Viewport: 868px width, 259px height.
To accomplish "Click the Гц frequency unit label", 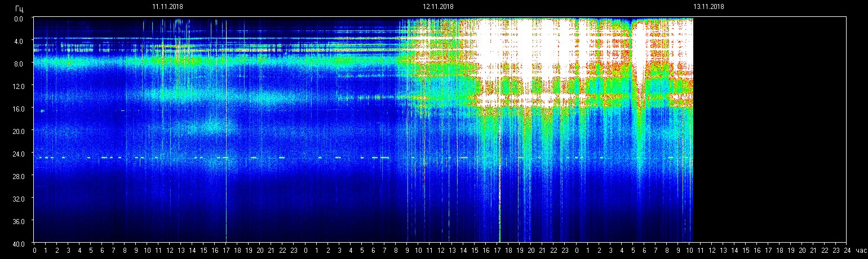I will coord(19,8).
